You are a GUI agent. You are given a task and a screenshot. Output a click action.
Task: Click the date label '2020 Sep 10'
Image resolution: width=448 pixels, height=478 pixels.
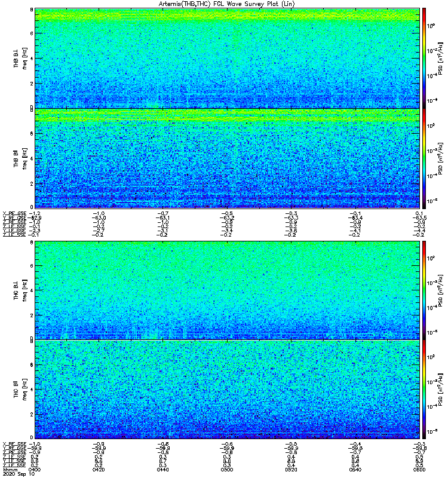pyautogui.click(x=19, y=474)
